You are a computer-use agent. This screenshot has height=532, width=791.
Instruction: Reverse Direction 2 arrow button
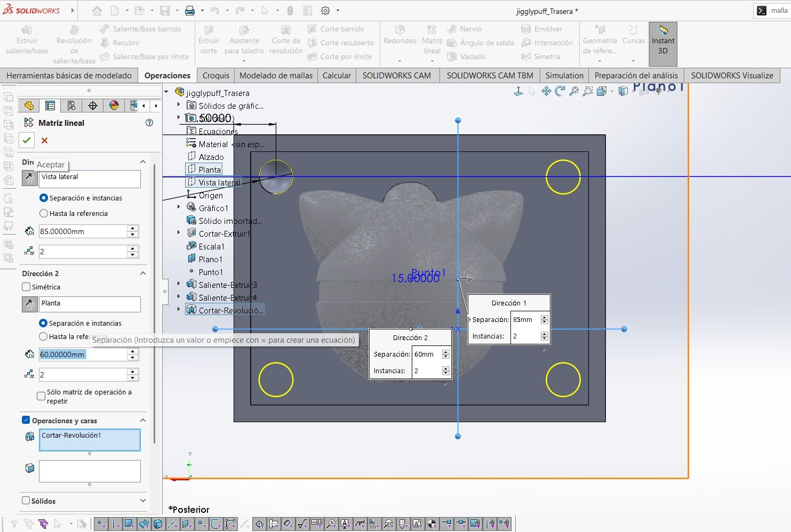pos(29,304)
